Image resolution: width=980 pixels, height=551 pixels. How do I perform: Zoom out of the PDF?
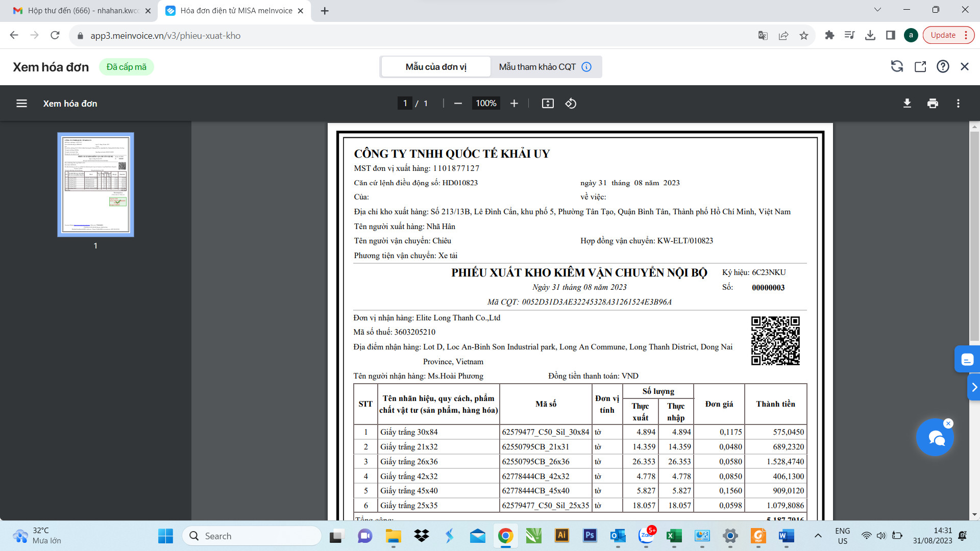pos(458,104)
